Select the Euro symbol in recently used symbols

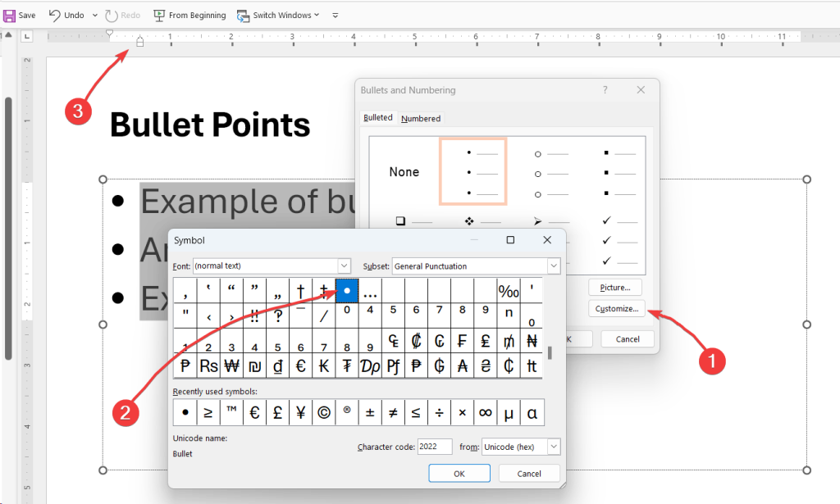253,412
